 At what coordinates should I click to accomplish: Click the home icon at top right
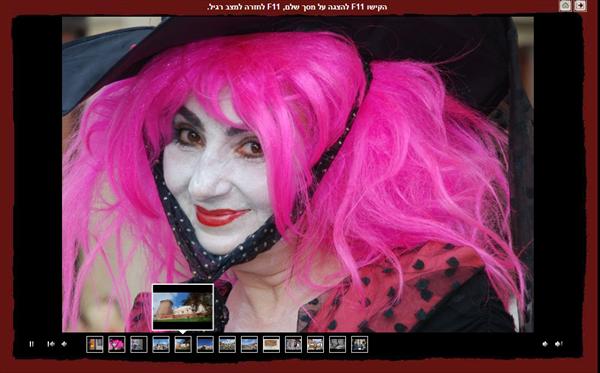click(x=565, y=6)
